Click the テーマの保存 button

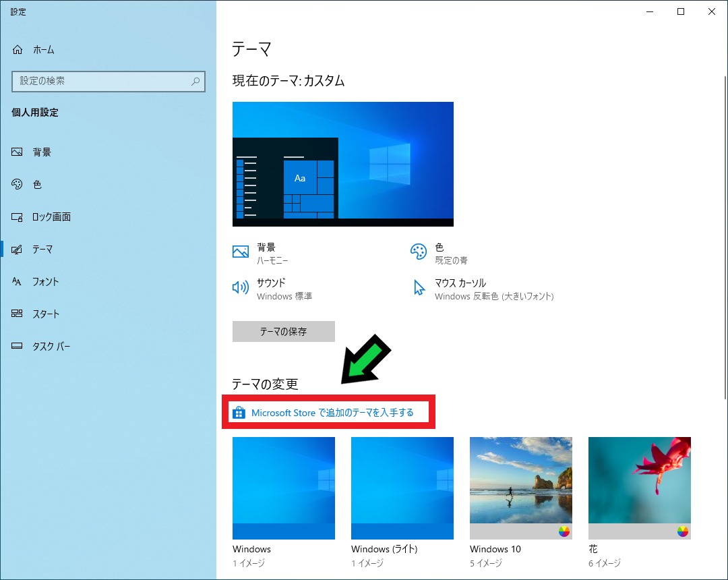(283, 331)
